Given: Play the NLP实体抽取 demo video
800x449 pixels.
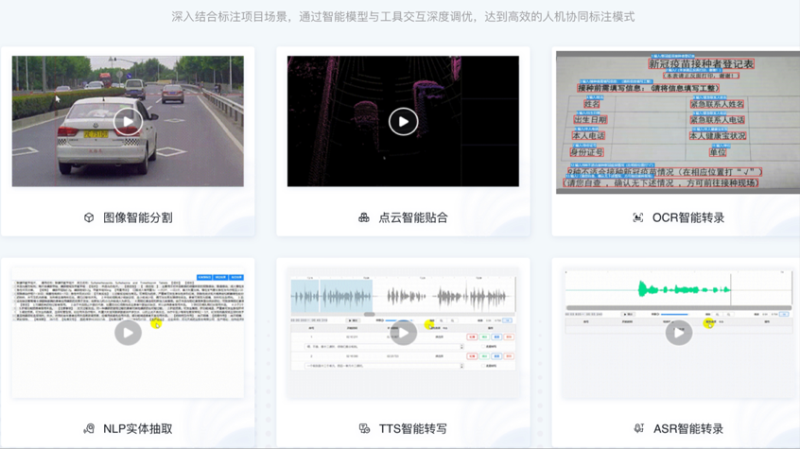Looking at the screenshot, I should tap(128, 333).
